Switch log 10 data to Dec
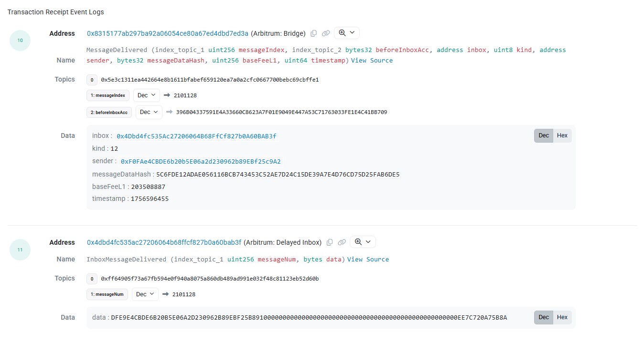Image resolution: width=644 pixels, height=354 pixels. [544, 135]
